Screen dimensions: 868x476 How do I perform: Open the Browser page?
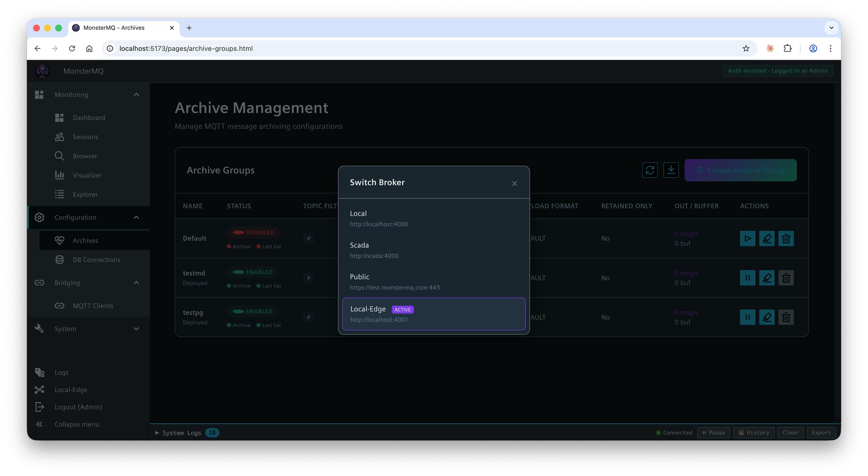click(94, 156)
